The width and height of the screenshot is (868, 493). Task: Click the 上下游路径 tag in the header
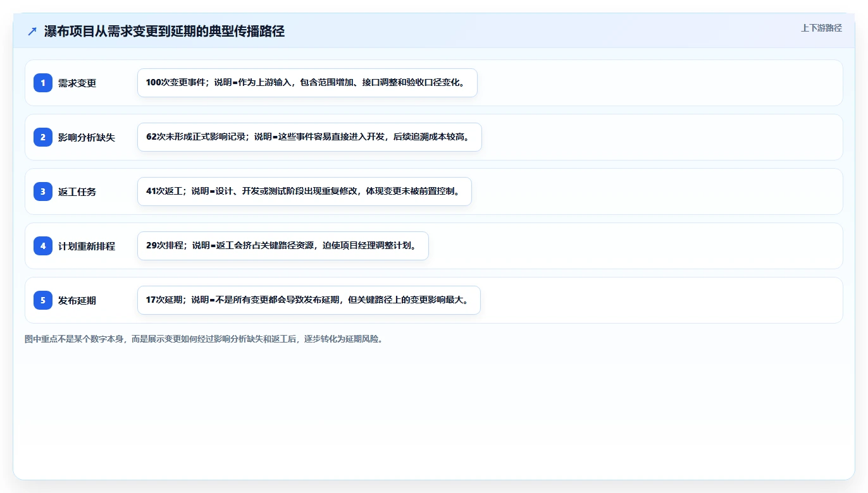point(821,28)
